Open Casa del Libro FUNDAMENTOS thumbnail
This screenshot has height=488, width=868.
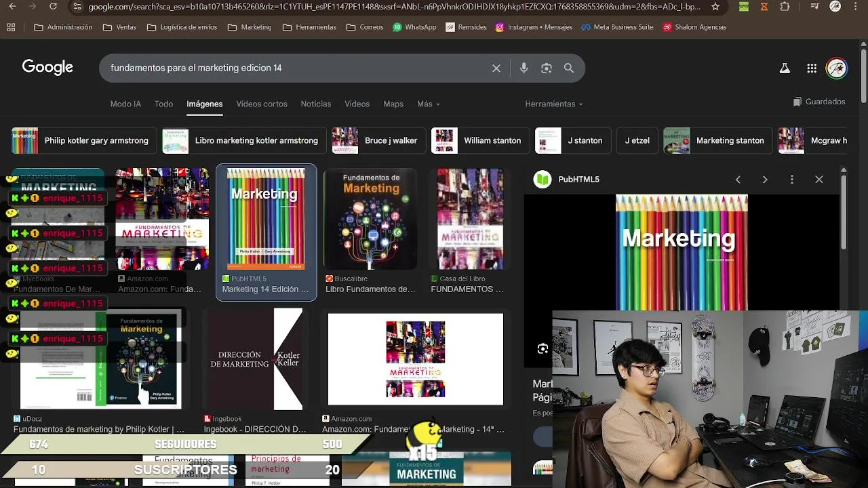point(470,219)
